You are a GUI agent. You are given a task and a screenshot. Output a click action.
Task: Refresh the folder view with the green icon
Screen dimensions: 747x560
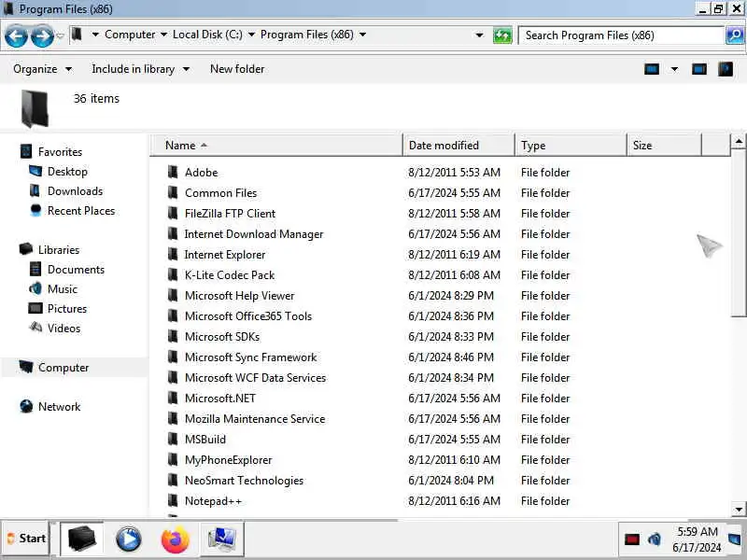pos(502,35)
